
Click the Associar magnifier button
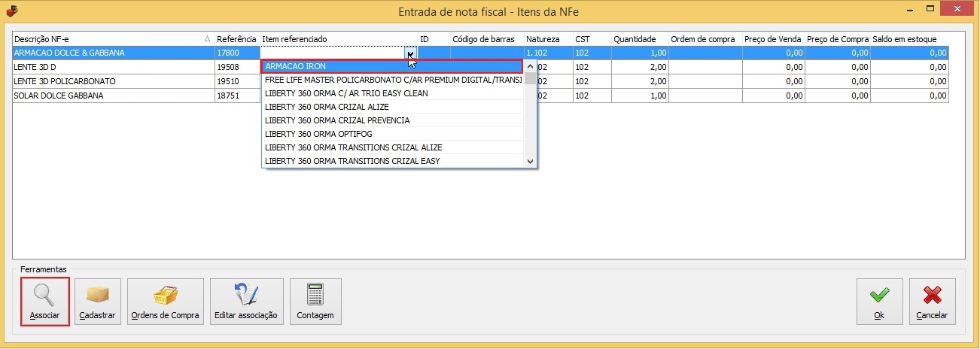[45, 302]
